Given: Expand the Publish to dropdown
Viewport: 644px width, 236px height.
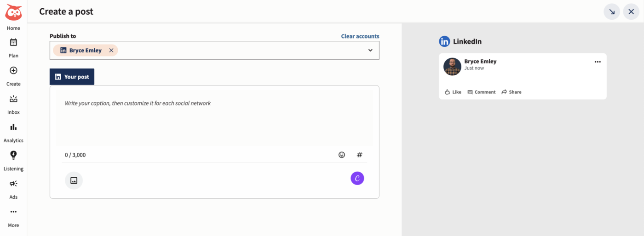Looking at the screenshot, I should (x=370, y=51).
